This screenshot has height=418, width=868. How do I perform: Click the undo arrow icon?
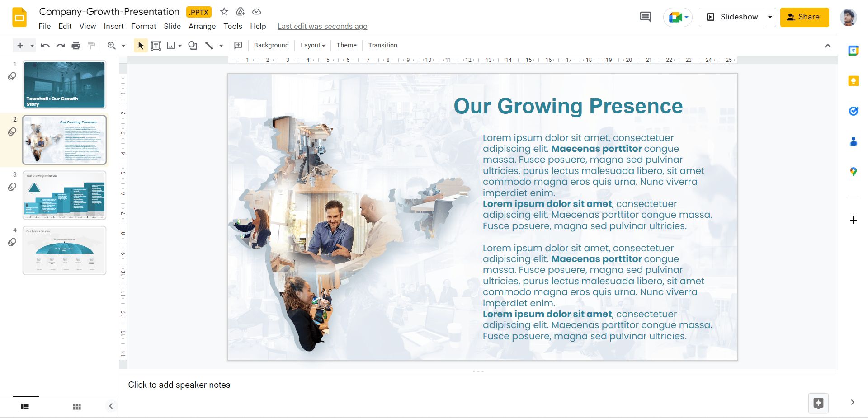tap(45, 45)
